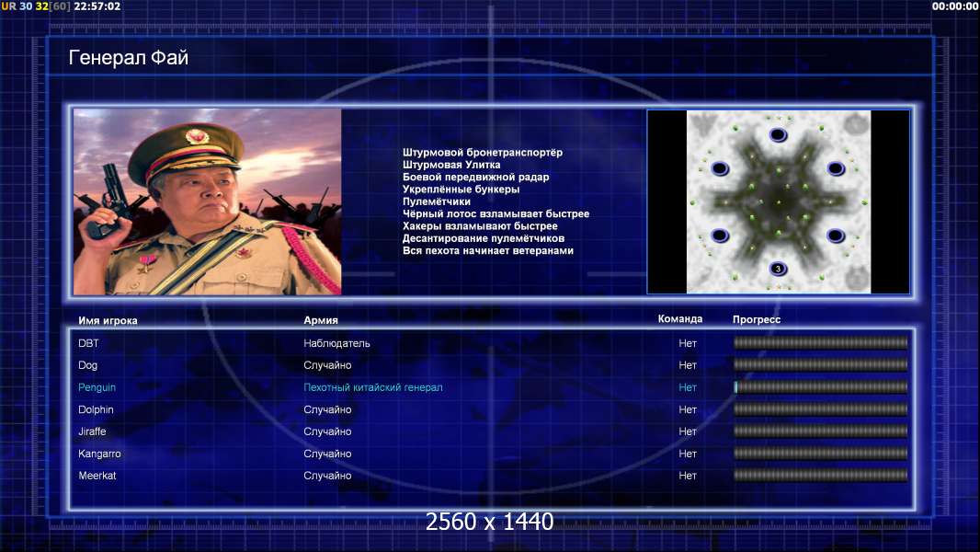Click the 'Имя игрока' column header
Viewport: 980px width, 552px height.
tap(108, 321)
